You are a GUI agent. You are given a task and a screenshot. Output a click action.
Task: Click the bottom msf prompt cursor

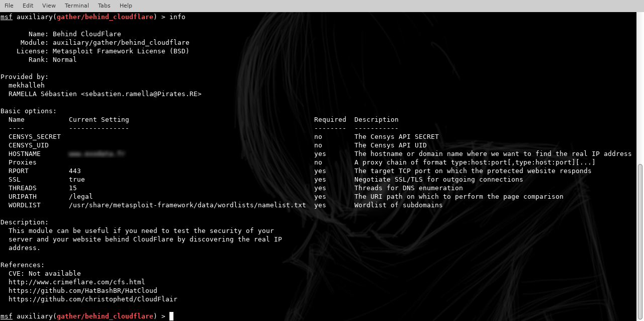tap(171, 316)
